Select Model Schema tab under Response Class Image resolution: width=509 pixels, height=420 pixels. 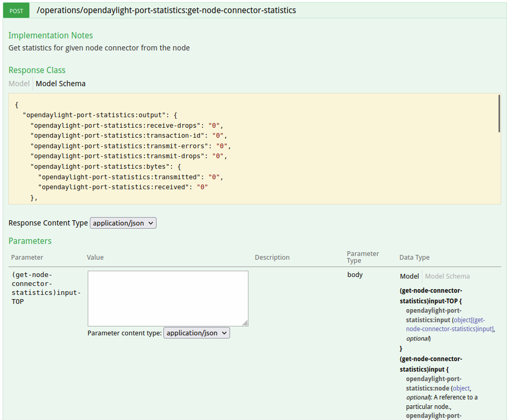pos(60,84)
